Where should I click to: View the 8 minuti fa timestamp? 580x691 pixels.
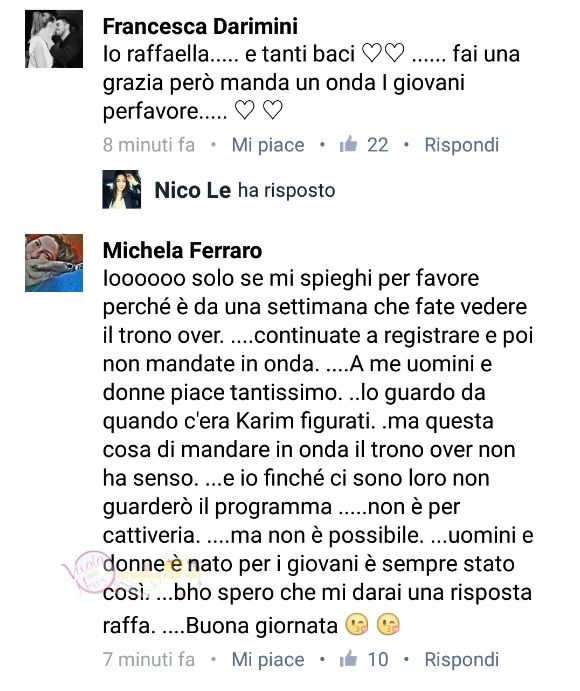coord(149,145)
